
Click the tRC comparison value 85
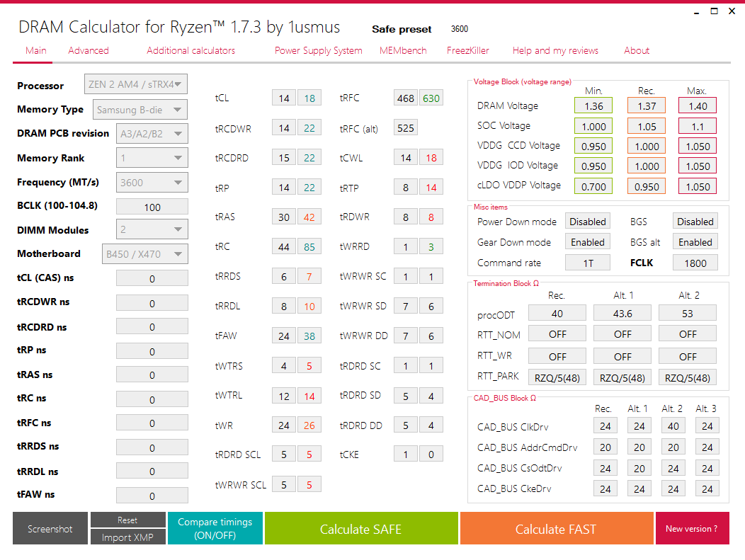pyautogui.click(x=309, y=247)
